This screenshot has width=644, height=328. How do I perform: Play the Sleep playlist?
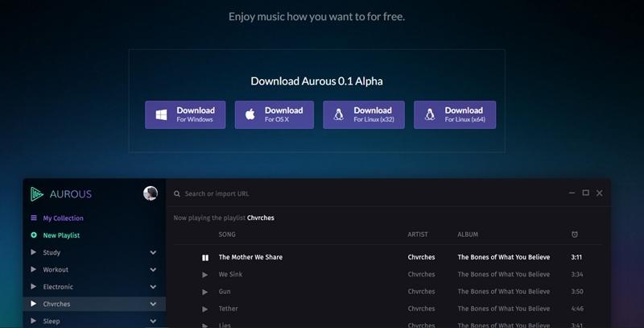coord(34,321)
